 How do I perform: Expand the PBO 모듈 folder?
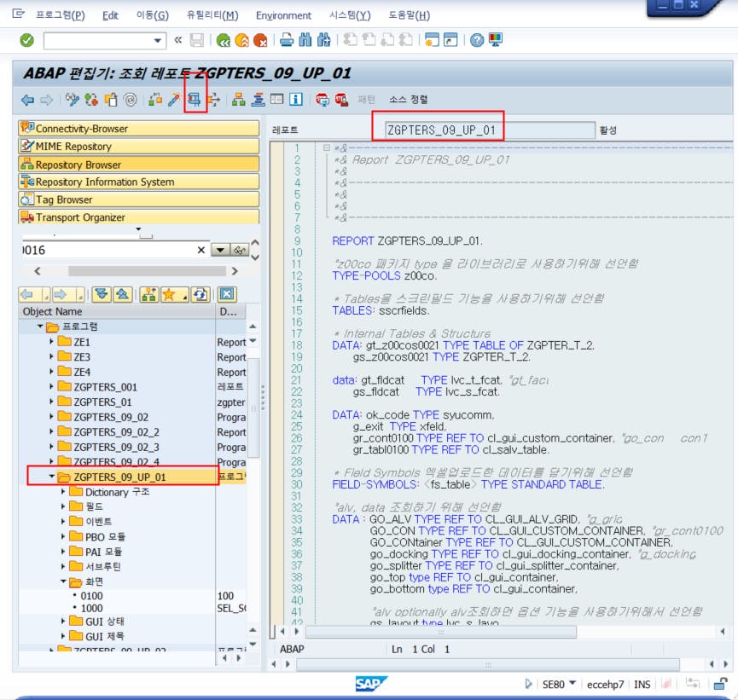[x=63, y=536]
